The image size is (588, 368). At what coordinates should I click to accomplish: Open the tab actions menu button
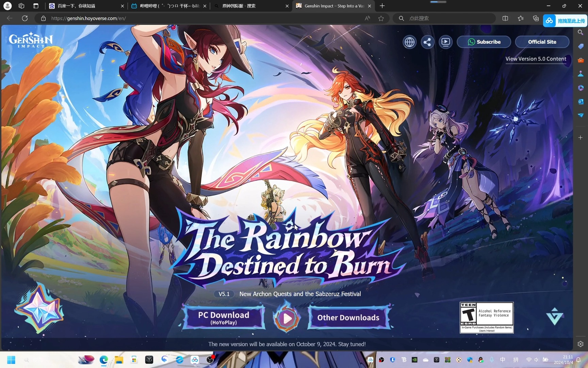[36, 6]
